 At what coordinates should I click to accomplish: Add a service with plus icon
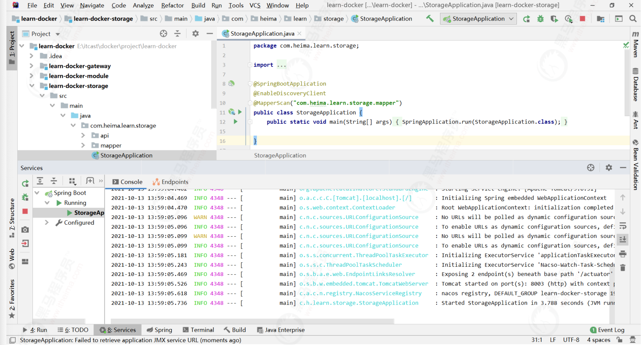(90, 181)
